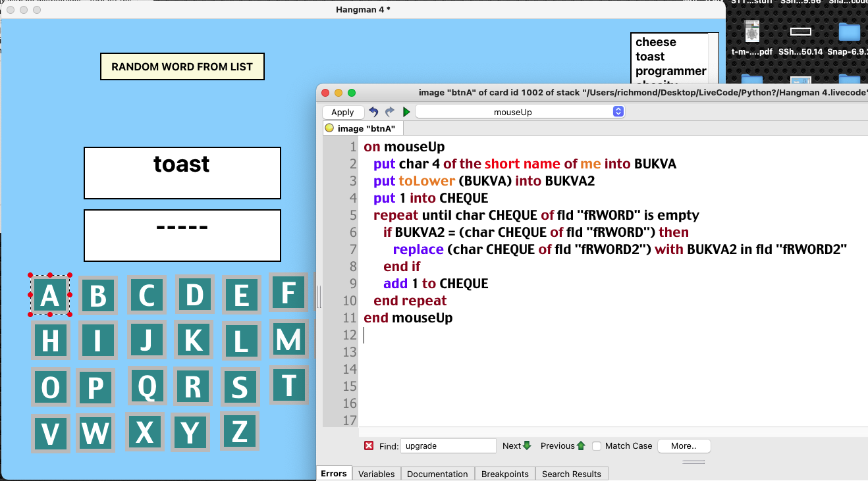Select the image "btnA" script tab
This screenshot has width=868, height=481.
tap(362, 128)
